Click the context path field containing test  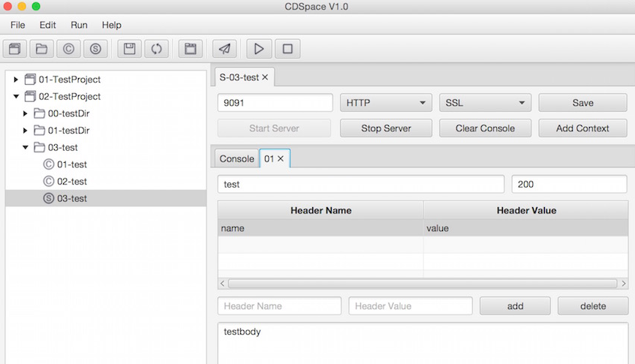coord(361,184)
